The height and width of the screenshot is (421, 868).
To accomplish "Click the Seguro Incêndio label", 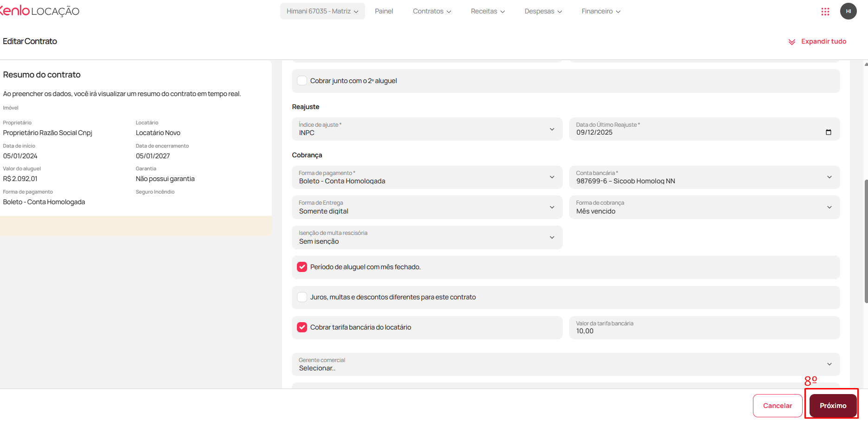I will tap(155, 192).
